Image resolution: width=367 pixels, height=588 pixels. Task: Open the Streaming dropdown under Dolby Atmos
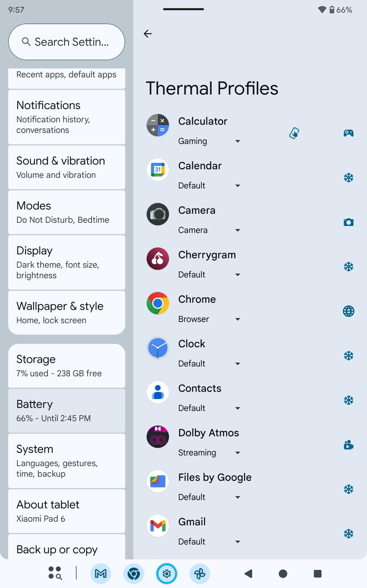(x=209, y=452)
